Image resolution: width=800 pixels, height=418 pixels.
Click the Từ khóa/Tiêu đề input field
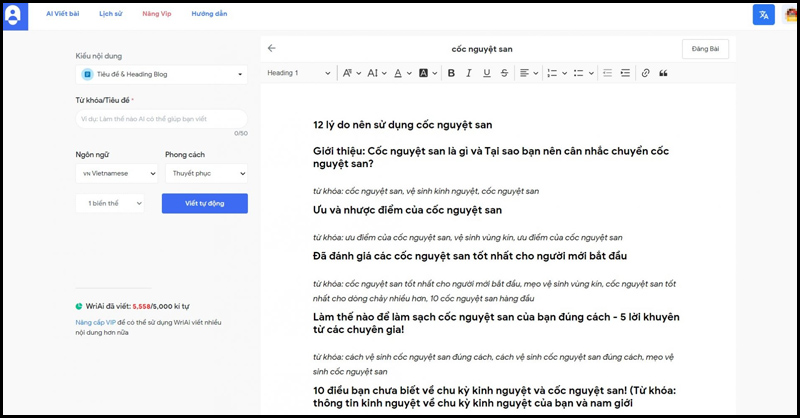click(x=162, y=119)
